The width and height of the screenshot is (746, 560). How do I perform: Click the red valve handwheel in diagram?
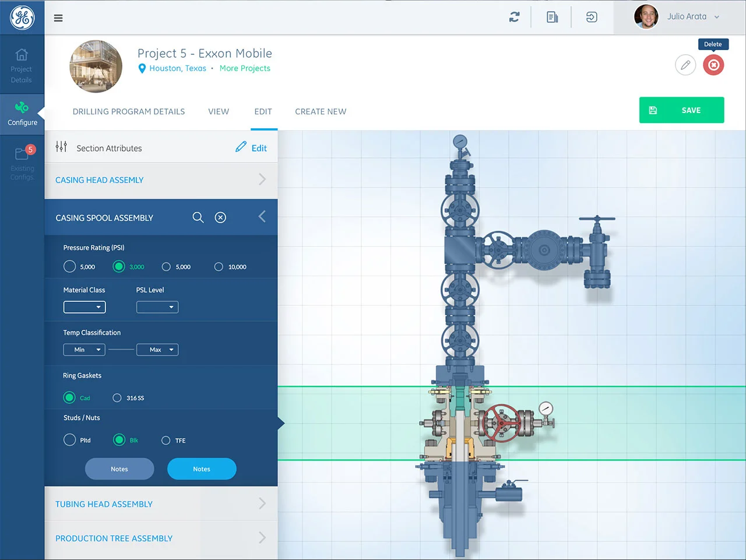pyautogui.click(x=501, y=423)
